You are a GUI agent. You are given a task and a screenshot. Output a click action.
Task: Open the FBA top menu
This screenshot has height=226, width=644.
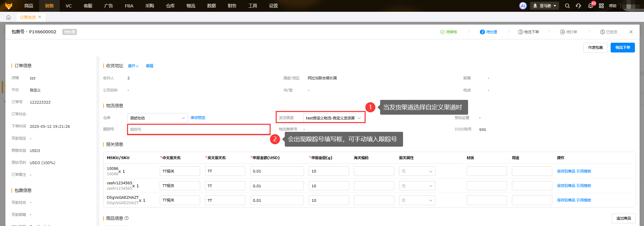[x=129, y=6]
